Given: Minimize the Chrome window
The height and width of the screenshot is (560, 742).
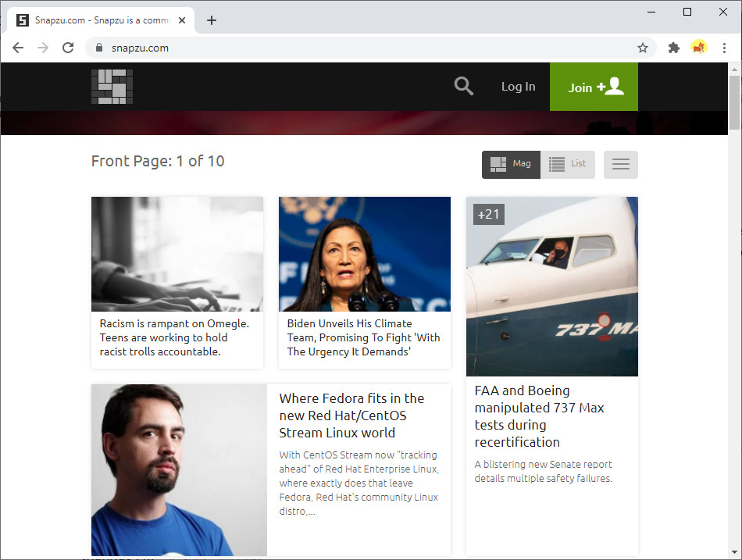Looking at the screenshot, I should [651, 12].
